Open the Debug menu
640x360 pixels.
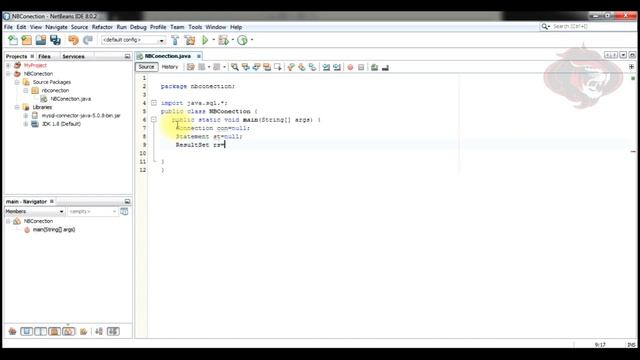tap(138, 27)
